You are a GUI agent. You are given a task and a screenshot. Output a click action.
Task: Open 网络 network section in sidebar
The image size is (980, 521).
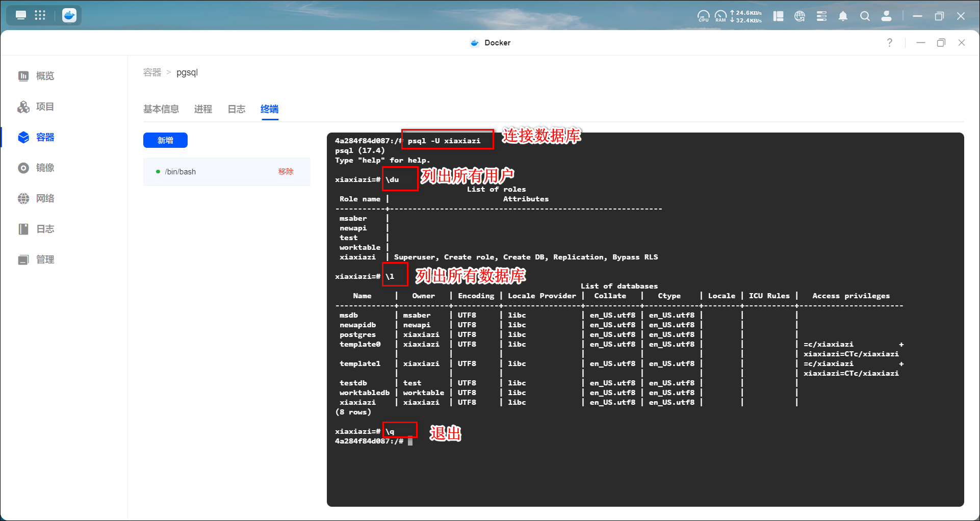coord(45,198)
